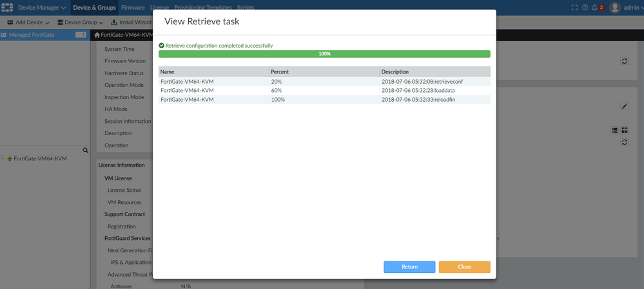Click the admin user avatar
This screenshot has height=289, width=644.
pyautogui.click(x=615, y=8)
